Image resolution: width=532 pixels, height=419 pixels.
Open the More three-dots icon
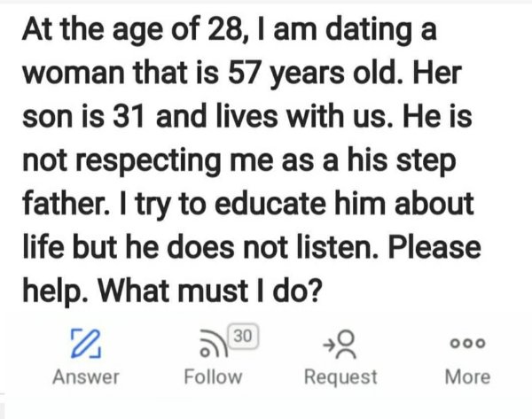(467, 344)
